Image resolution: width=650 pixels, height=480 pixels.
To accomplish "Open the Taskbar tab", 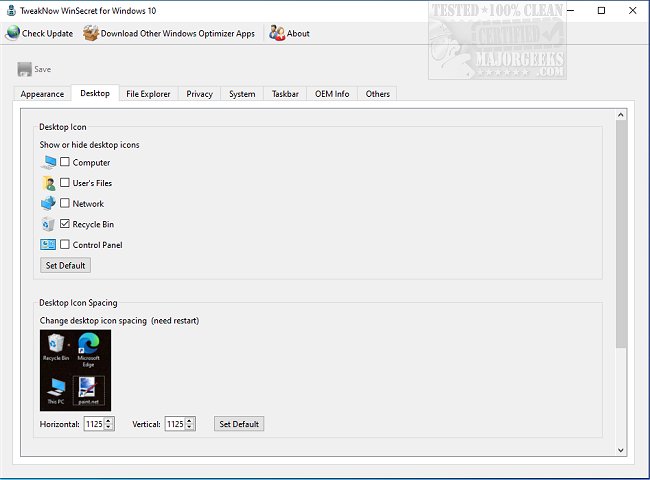I will [285, 94].
